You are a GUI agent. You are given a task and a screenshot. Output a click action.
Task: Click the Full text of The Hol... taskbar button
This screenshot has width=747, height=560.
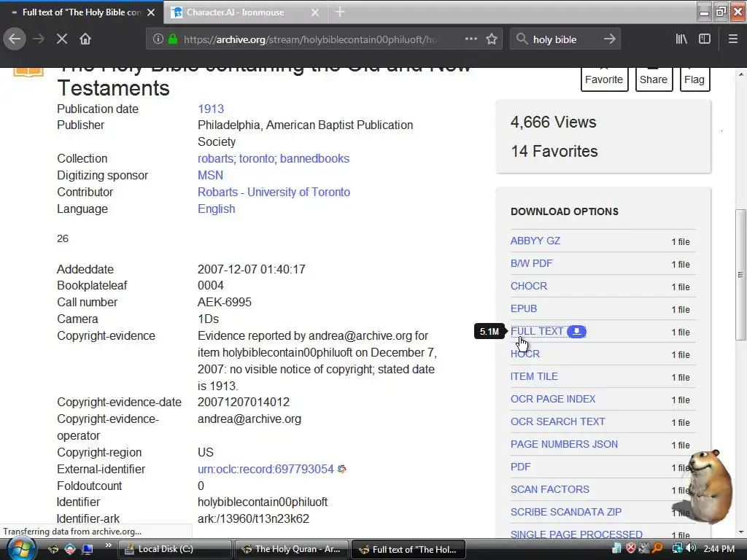tap(409, 549)
